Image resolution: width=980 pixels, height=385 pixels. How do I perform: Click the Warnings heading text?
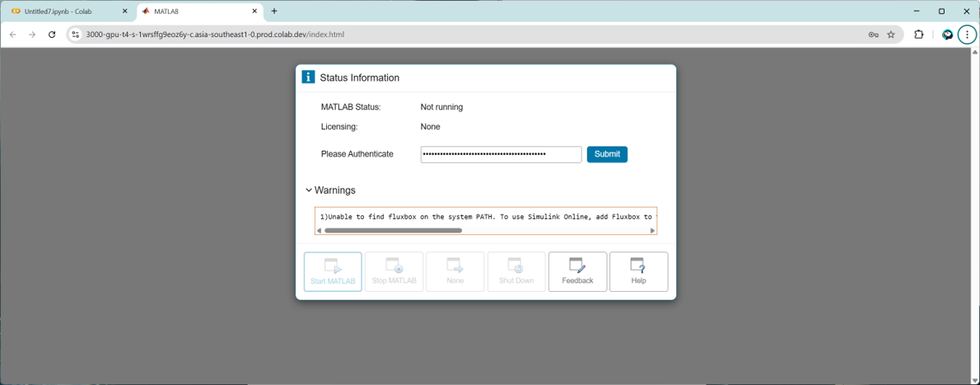click(335, 190)
